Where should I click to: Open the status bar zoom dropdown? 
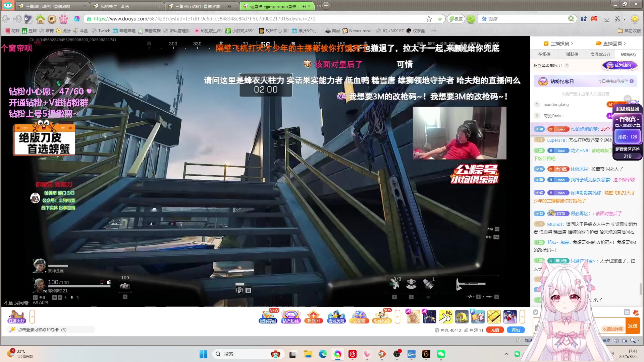pyautogui.click(x=638, y=341)
